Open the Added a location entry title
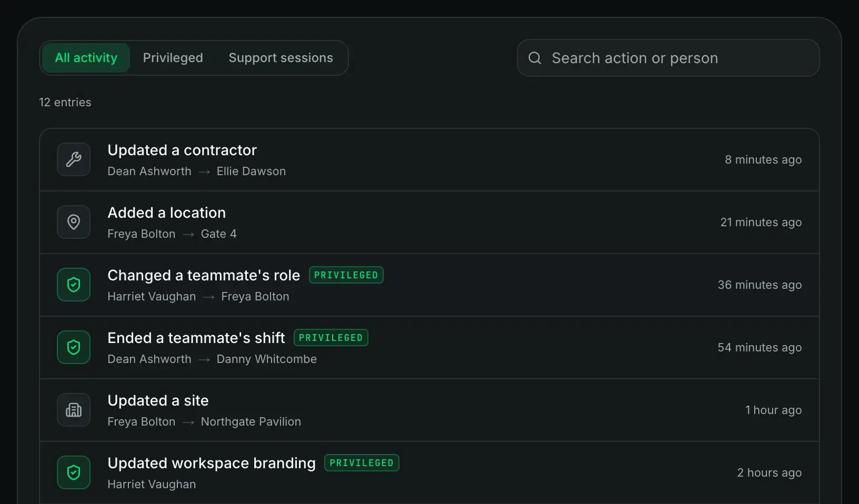 [x=167, y=213]
